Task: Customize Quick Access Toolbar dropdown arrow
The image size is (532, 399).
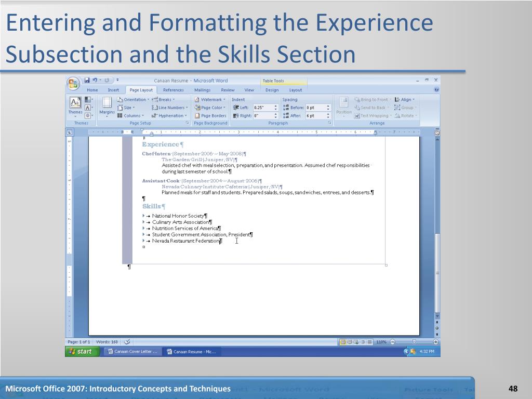Action: 117,80
